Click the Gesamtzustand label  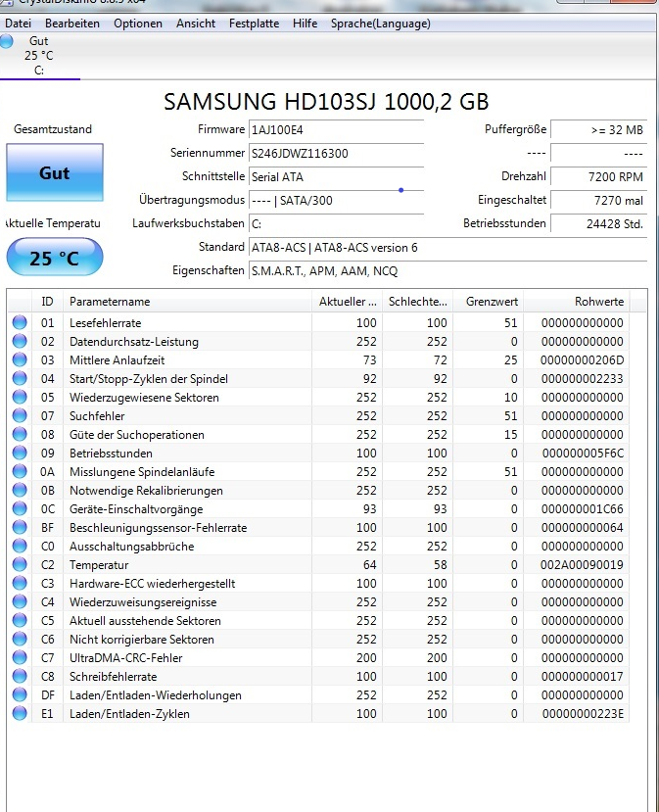[x=53, y=129]
